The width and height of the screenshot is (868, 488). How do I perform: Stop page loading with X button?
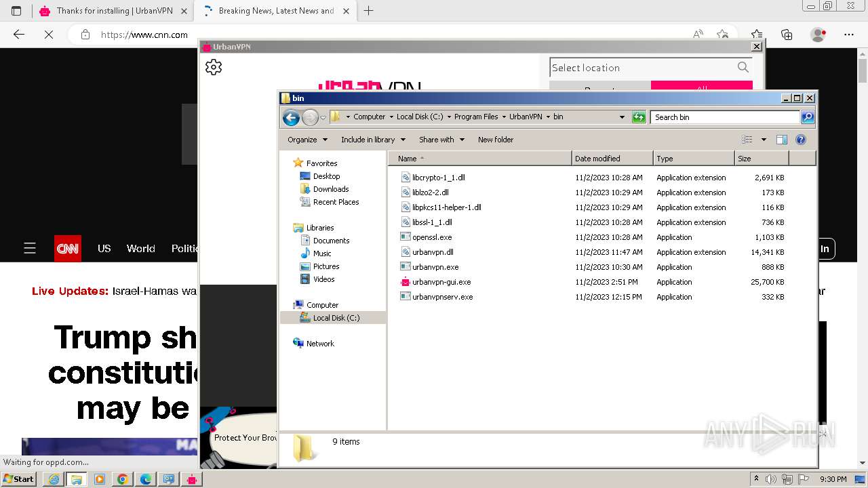(x=49, y=35)
